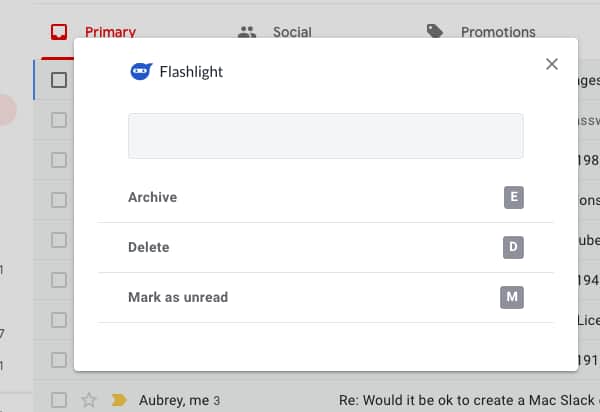Image resolution: width=600 pixels, height=412 pixels.
Task: Click the Social people icon
Action: tap(247, 32)
